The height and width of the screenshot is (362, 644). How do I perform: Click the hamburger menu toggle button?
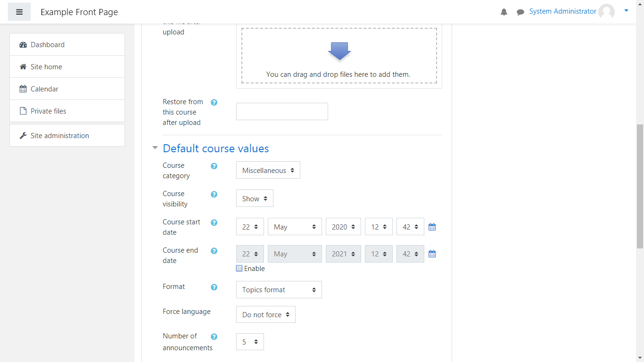click(x=19, y=12)
